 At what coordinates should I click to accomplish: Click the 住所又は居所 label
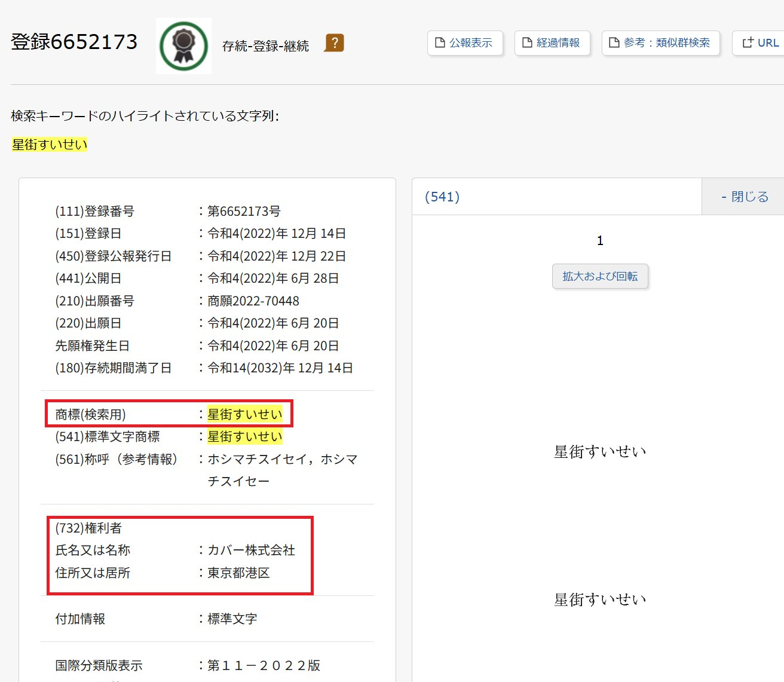click(93, 573)
